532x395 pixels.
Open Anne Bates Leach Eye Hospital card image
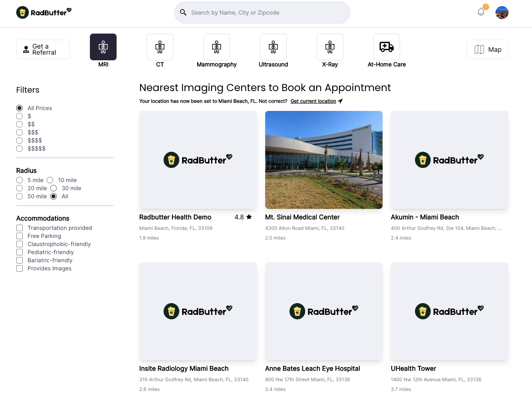(324, 311)
